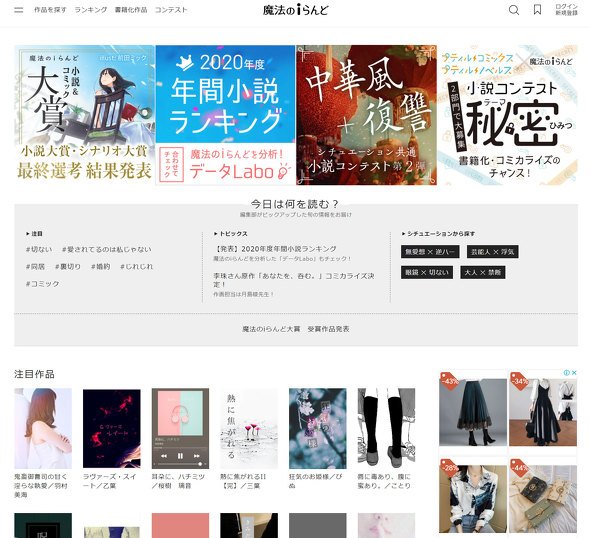Open the 作品を探す menu
This screenshot has height=538, width=590.
click(50, 10)
